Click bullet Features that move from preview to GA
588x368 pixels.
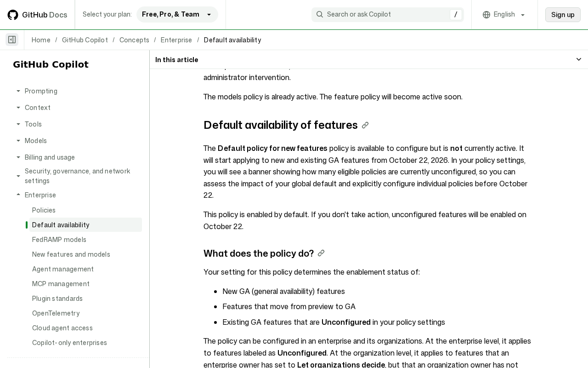coord(289,306)
